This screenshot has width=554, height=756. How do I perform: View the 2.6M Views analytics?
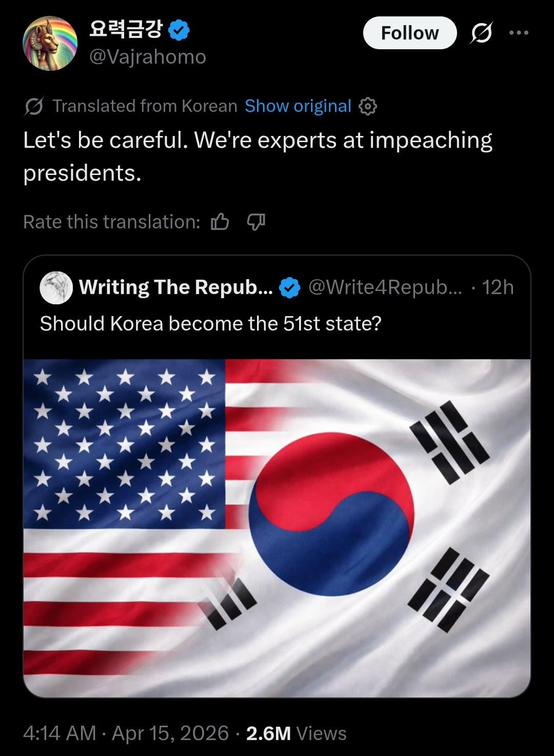(296, 733)
